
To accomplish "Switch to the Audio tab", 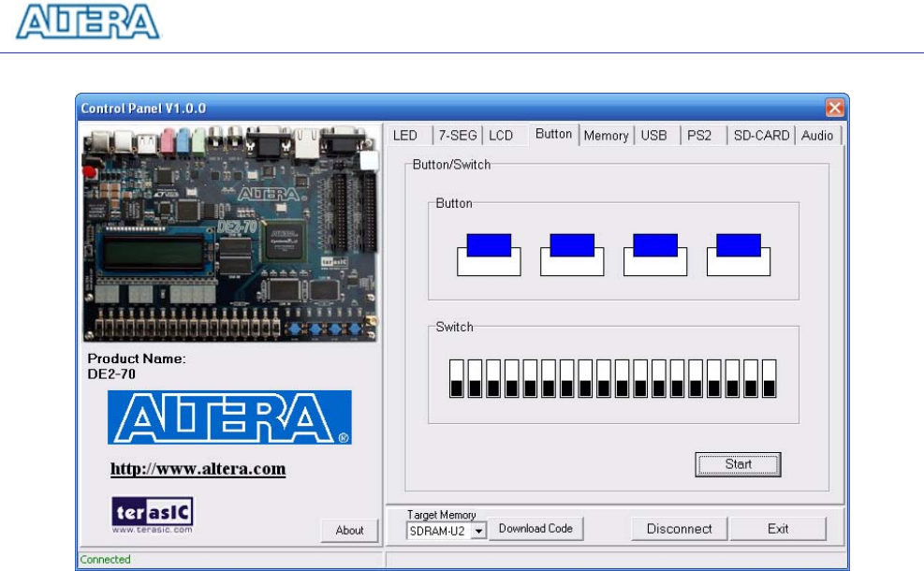I will (817, 136).
